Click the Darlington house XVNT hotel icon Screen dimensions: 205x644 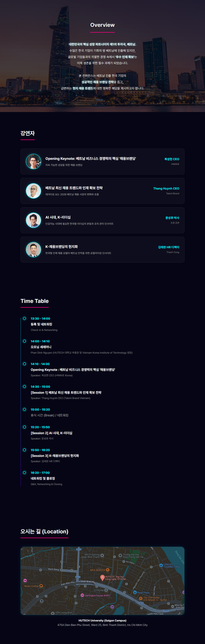pos(82,595)
